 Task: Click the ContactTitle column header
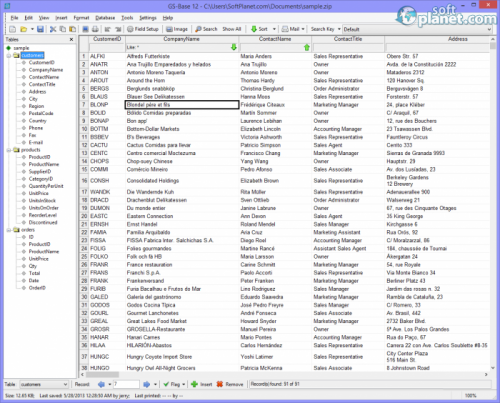click(x=348, y=39)
